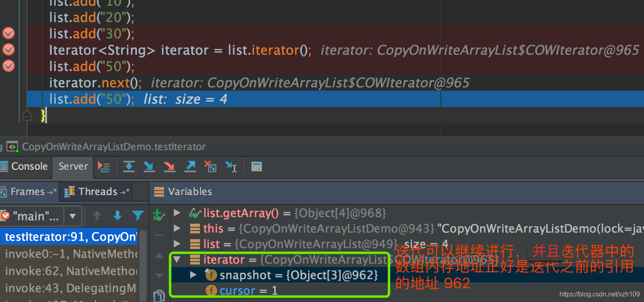The height and width of the screenshot is (302, 644).
Task: Click the next frame down arrow
Action: [x=118, y=215]
